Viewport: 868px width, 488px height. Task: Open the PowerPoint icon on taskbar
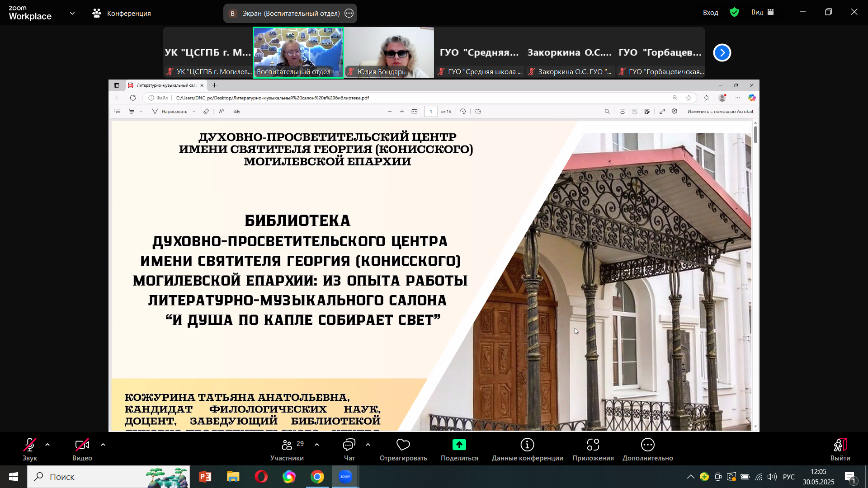coord(205,477)
